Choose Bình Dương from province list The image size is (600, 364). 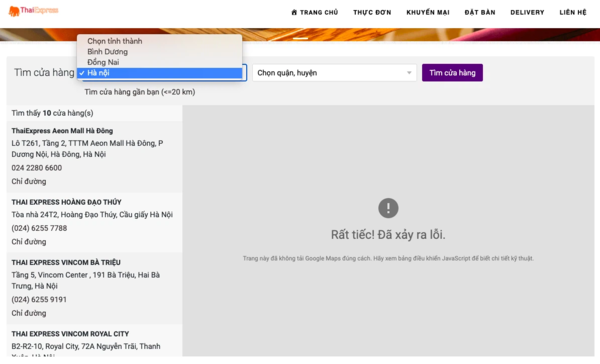coord(160,52)
